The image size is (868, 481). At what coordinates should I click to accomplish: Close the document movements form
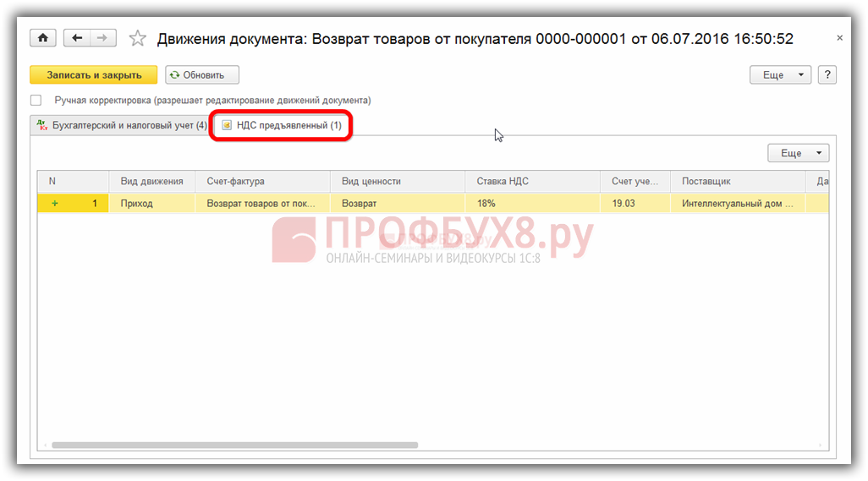(839, 38)
